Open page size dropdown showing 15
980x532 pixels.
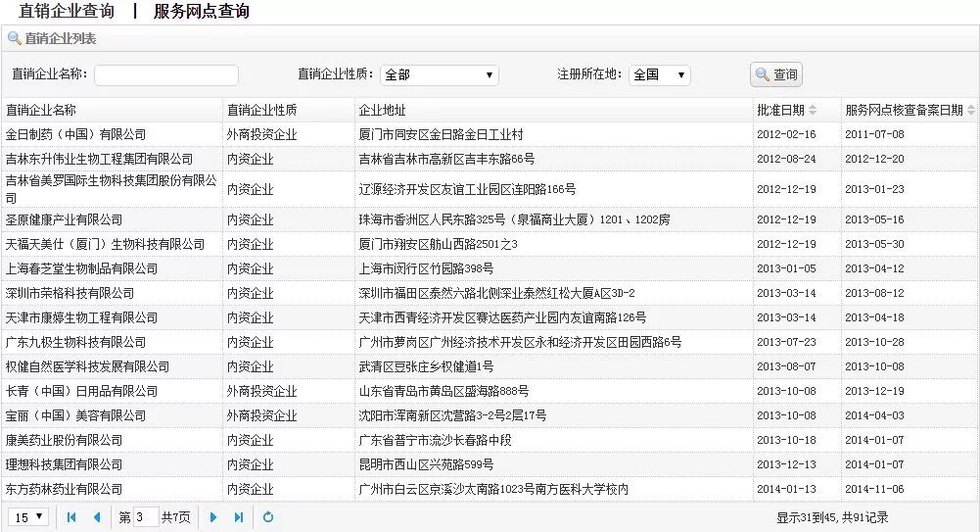(x=28, y=516)
